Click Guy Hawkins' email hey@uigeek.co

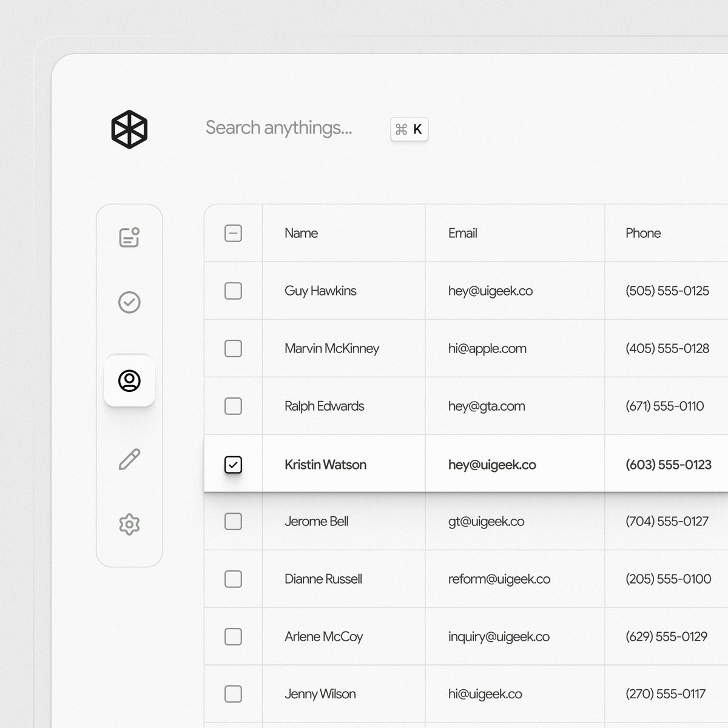(491, 291)
